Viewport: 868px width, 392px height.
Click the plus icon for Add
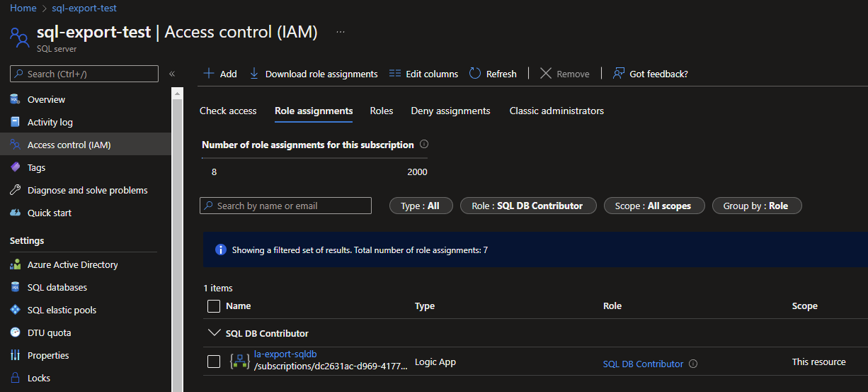click(x=209, y=73)
